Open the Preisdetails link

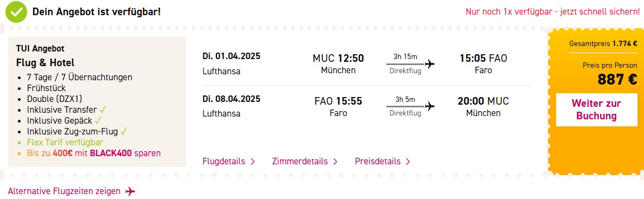[x=378, y=161]
